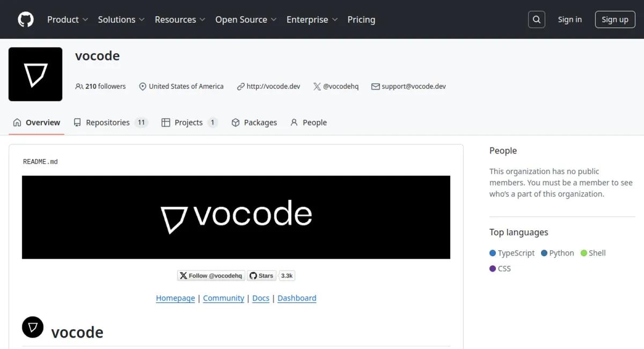Click the Shell green color dot
This screenshot has width=644, height=349.
point(584,253)
